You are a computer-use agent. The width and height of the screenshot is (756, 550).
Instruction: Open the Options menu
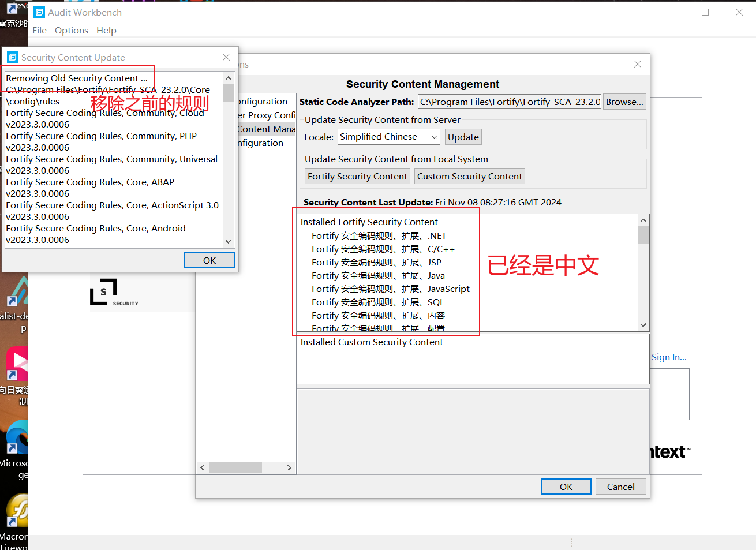(x=72, y=30)
